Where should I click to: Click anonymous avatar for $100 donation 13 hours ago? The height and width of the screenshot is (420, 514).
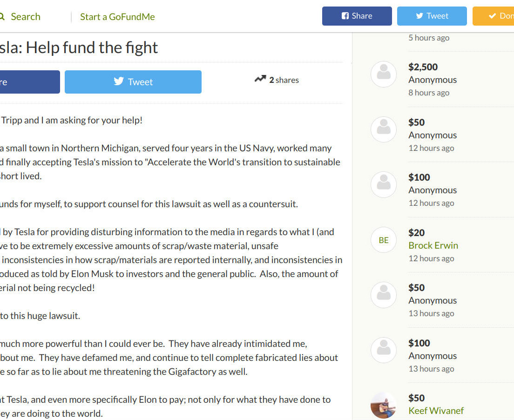(x=384, y=350)
